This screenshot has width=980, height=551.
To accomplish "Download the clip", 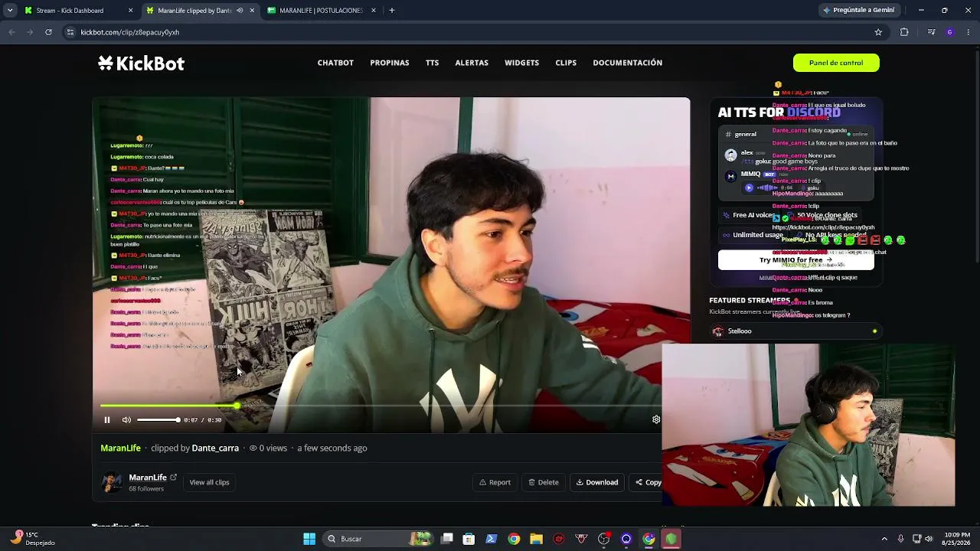I will [x=597, y=482].
